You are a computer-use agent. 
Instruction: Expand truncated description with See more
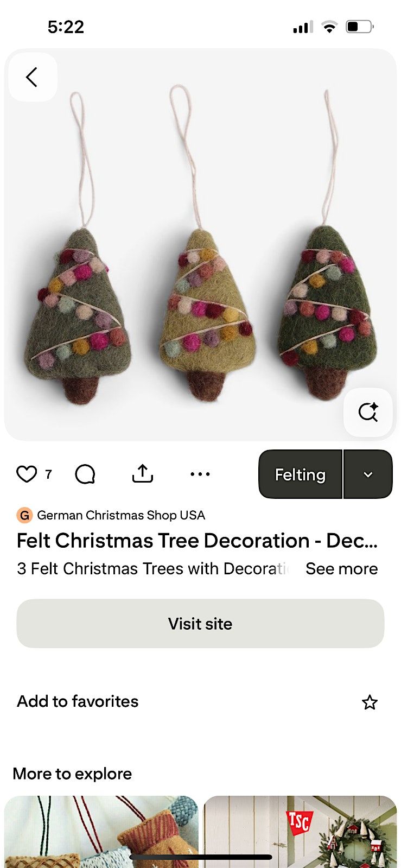(x=342, y=568)
